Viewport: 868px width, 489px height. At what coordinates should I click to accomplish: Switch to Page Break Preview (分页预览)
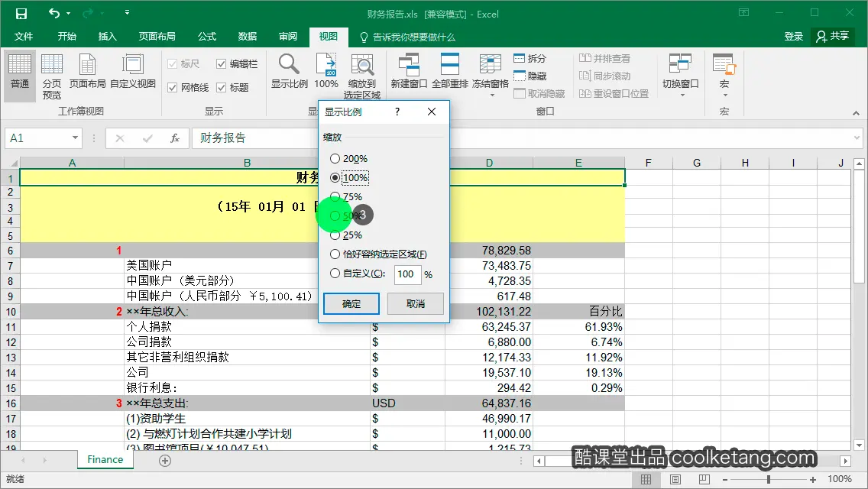click(x=51, y=76)
